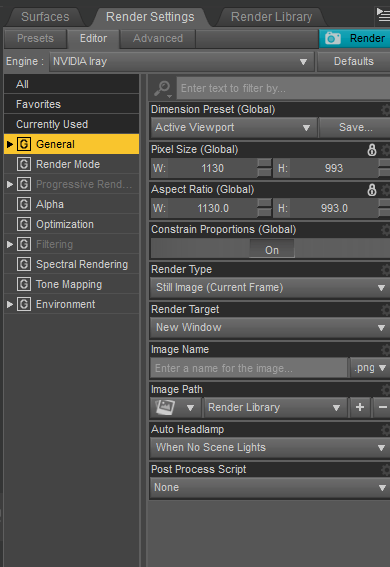Toggle Constrain Proportions On button
This screenshot has height=567, width=390.
pos(272,250)
